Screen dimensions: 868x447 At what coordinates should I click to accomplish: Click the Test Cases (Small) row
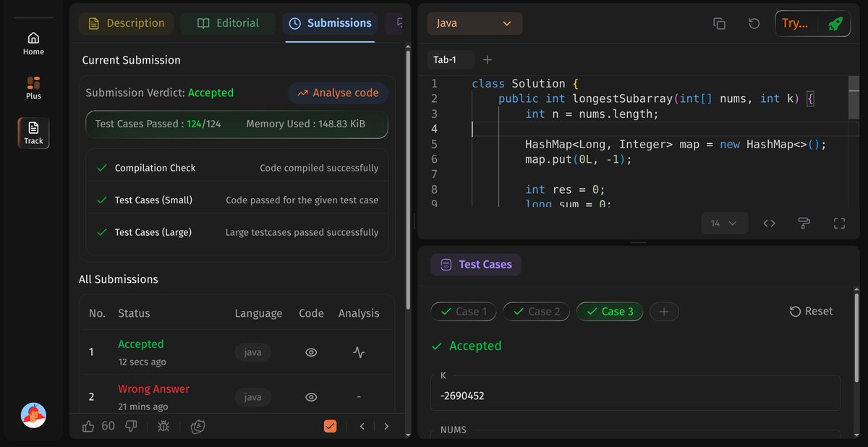tap(237, 200)
